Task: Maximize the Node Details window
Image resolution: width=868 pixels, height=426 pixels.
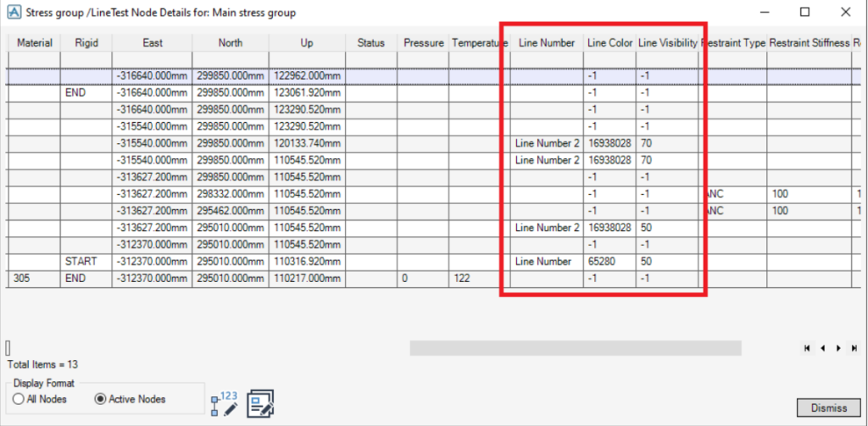Action: coord(804,13)
